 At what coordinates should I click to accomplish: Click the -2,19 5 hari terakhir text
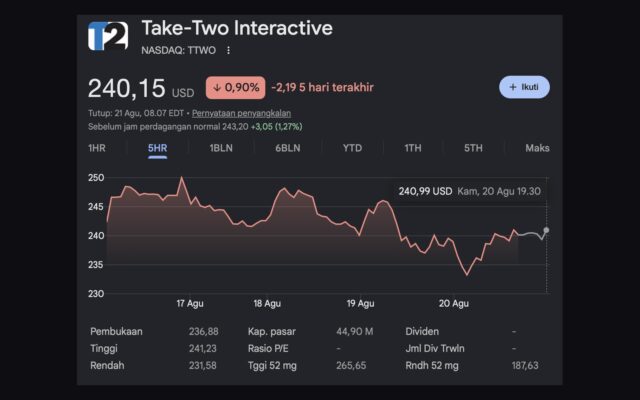(x=322, y=87)
